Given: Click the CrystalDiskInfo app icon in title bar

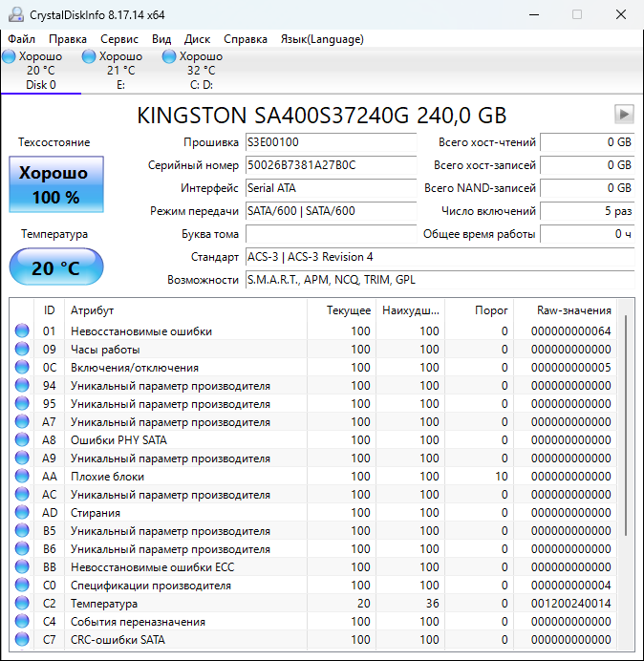Looking at the screenshot, I should (x=16, y=14).
